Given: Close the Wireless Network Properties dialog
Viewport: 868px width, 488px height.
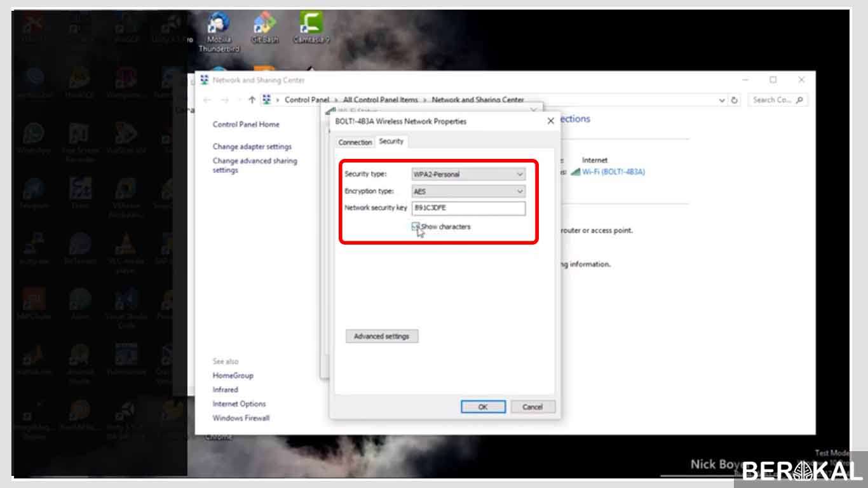Looking at the screenshot, I should tap(550, 121).
